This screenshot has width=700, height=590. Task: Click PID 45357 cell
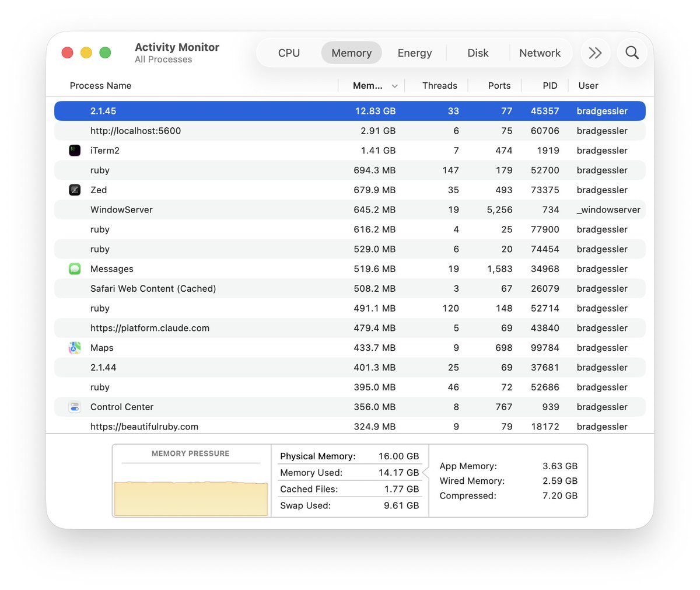[545, 111]
